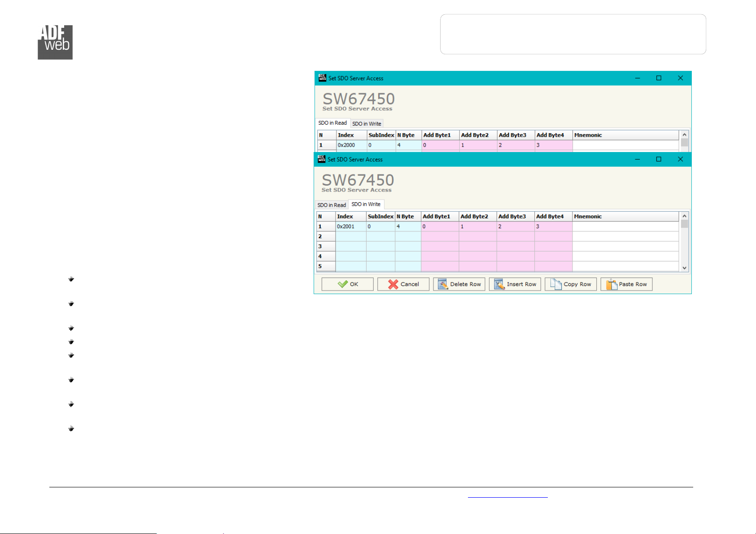Screen dimensions: 756x534
Task: Select row header 3 in front table
Action: (326, 246)
